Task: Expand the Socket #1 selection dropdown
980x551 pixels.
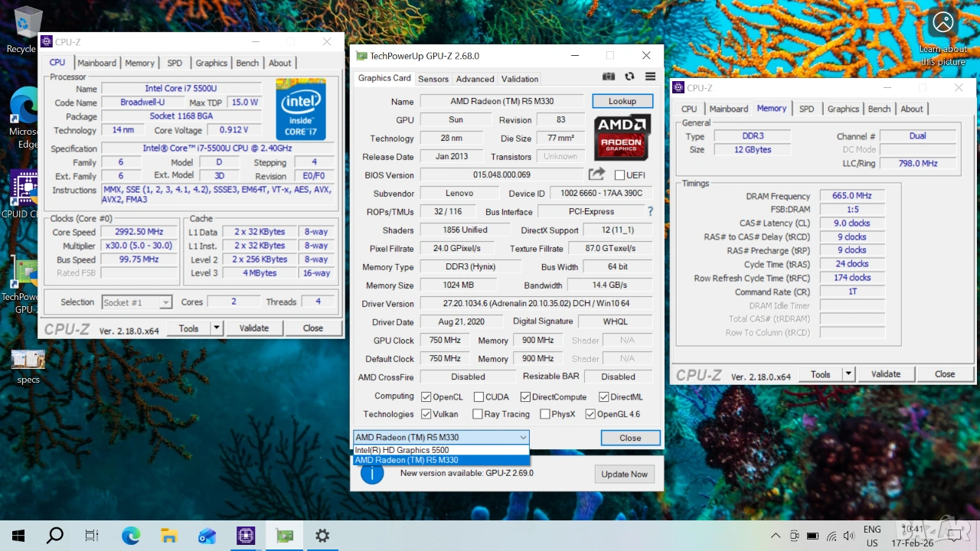Action: click(165, 302)
